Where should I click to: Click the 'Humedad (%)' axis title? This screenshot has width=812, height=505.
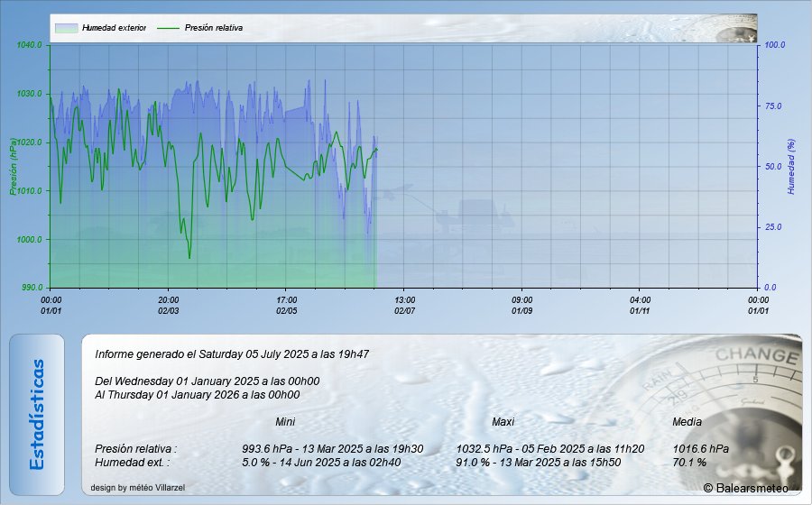pyautogui.click(x=790, y=167)
